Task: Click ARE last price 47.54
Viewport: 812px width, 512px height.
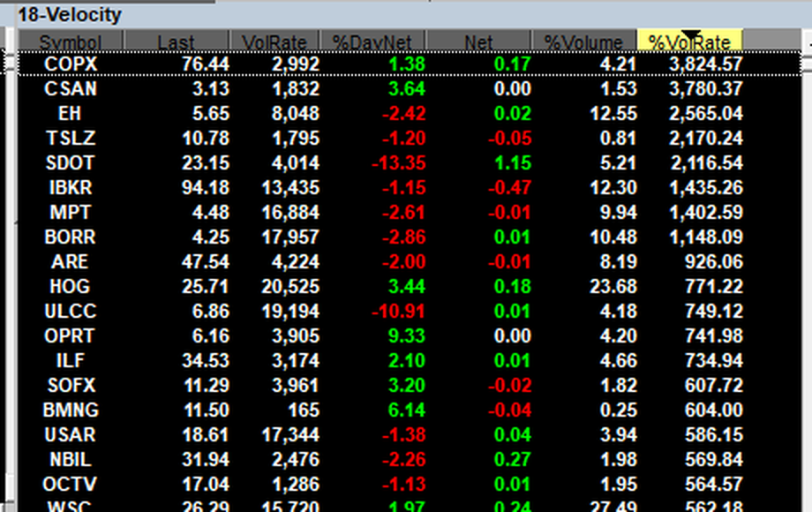Action: coord(206,262)
